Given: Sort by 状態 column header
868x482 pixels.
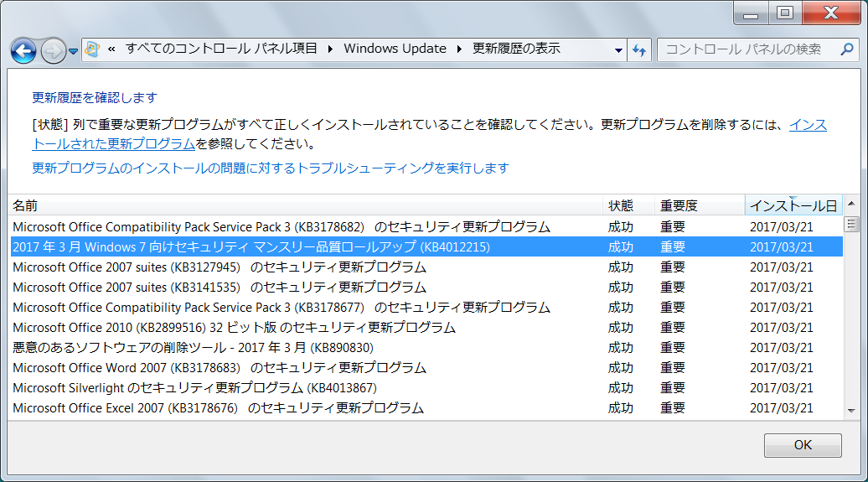Looking at the screenshot, I should tap(628, 205).
